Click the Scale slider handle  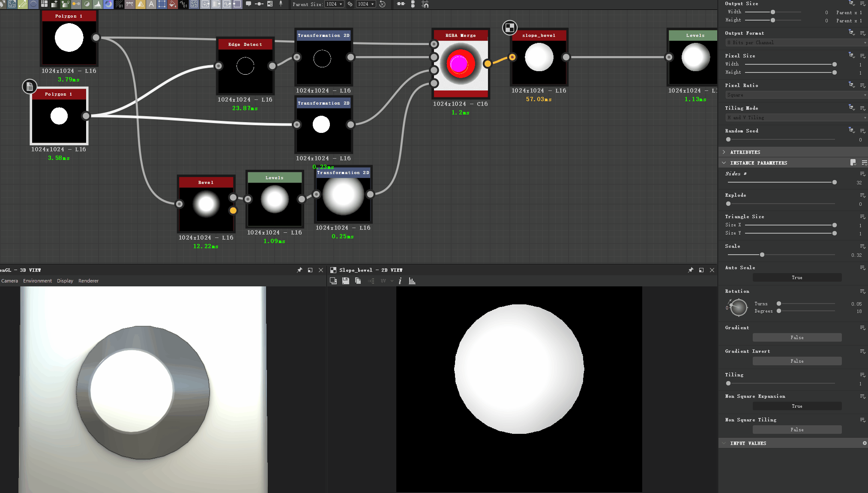coord(762,255)
